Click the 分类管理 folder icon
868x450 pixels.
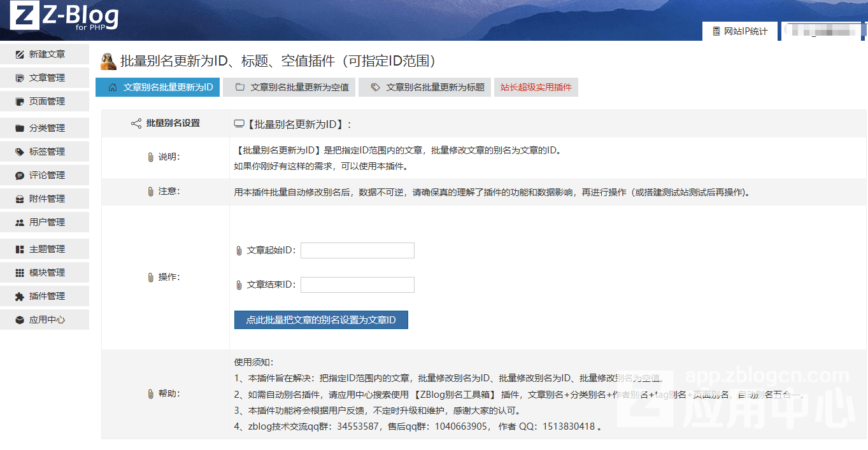click(x=20, y=129)
